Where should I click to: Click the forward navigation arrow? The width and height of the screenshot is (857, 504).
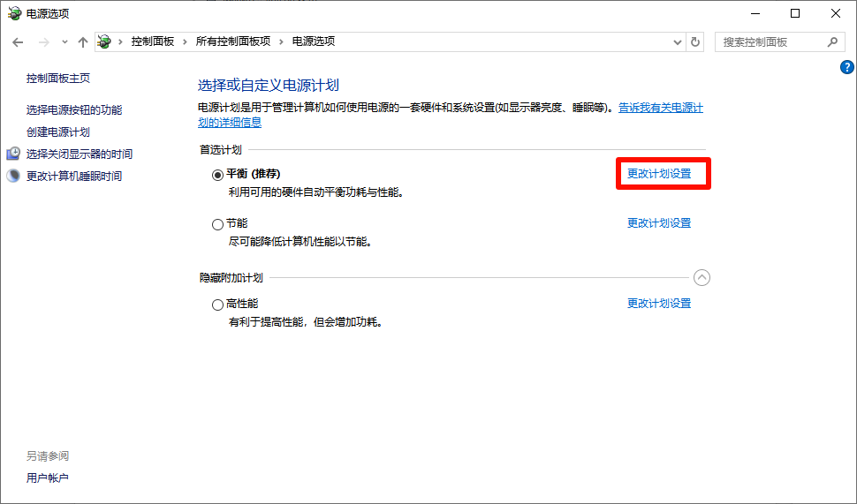pyautogui.click(x=43, y=42)
